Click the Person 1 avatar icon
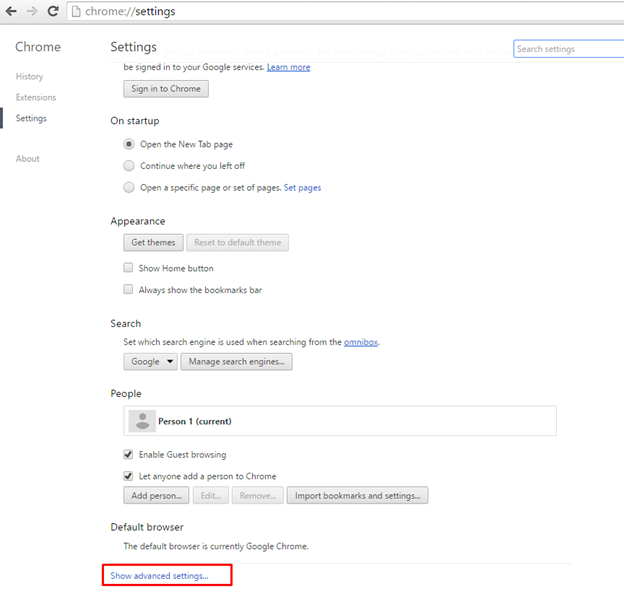The height and width of the screenshot is (594, 624). [x=142, y=421]
